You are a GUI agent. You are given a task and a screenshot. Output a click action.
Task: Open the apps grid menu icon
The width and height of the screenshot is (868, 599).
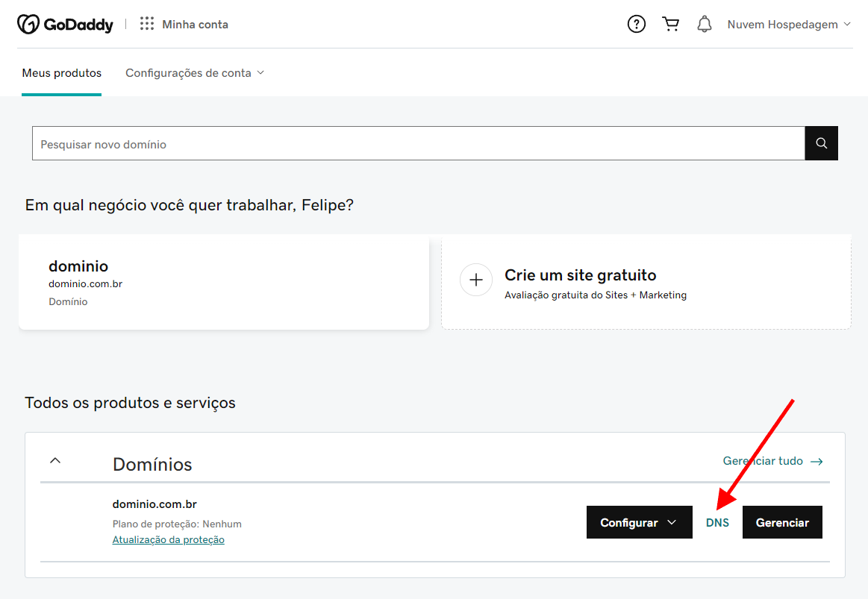[147, 24]
